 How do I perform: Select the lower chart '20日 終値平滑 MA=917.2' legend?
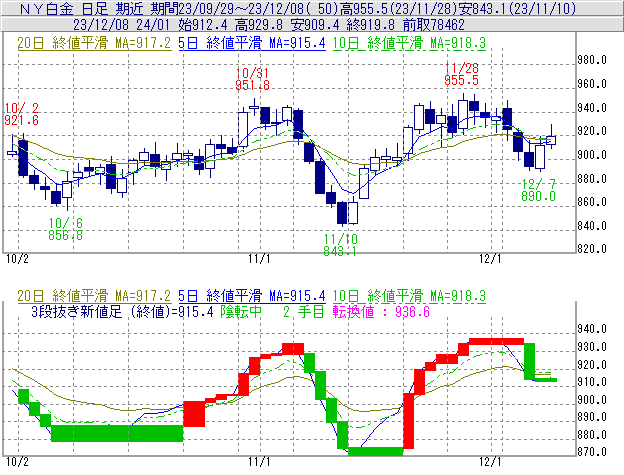94,296
